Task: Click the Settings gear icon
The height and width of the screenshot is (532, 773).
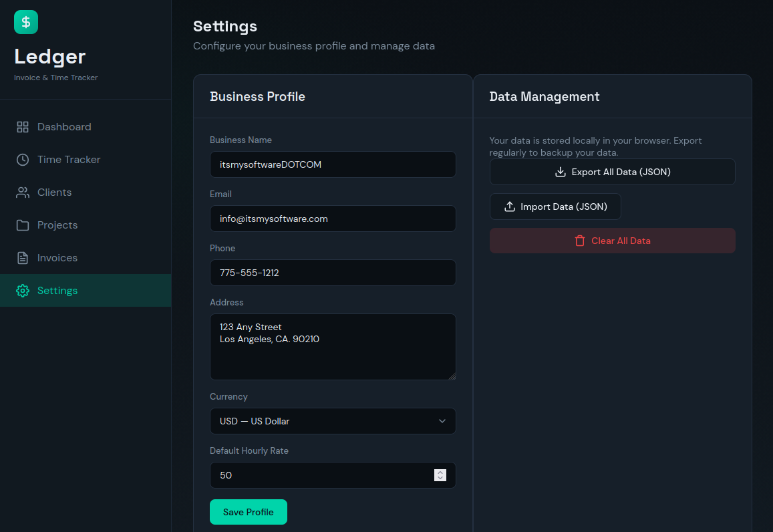Action: click(x=23, y=291)
